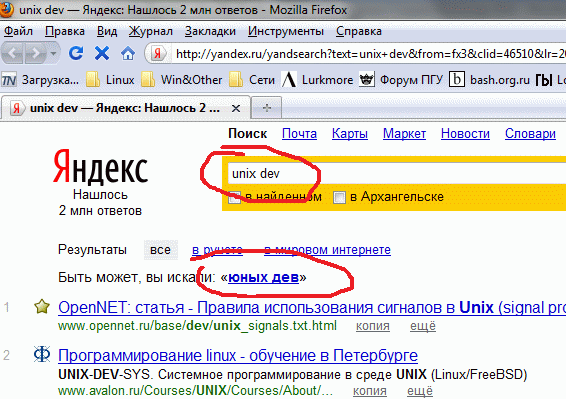Viewport: 566px width, 399px height.
Task: Reload the page with the refresh icon
Action: (x=76, y=53)
